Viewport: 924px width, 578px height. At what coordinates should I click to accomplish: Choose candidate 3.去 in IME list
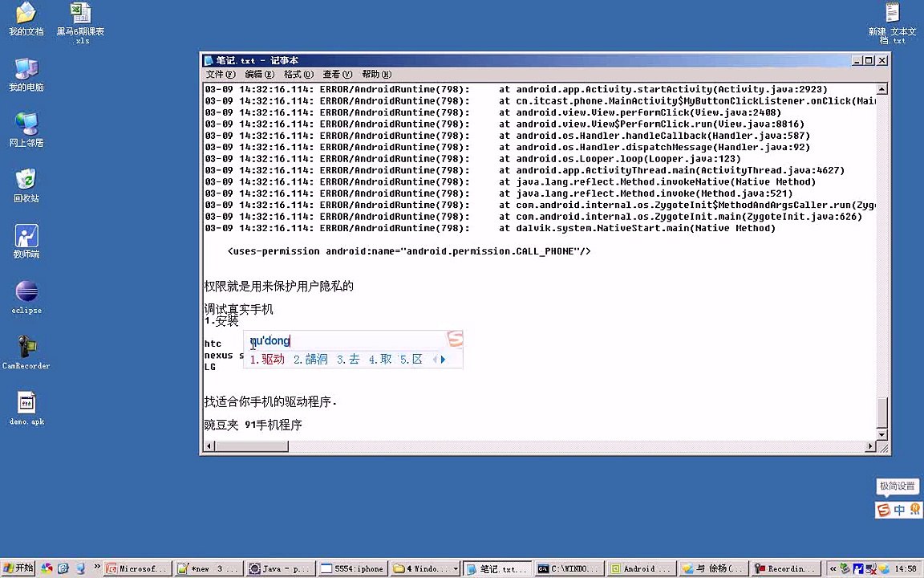[347, 359]
